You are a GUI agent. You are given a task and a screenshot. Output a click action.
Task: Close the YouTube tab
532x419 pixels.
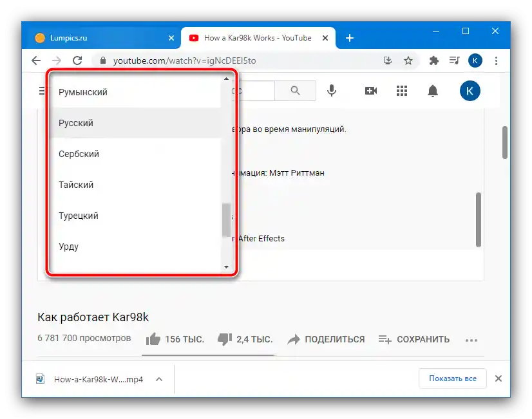(x=325, y=38)
